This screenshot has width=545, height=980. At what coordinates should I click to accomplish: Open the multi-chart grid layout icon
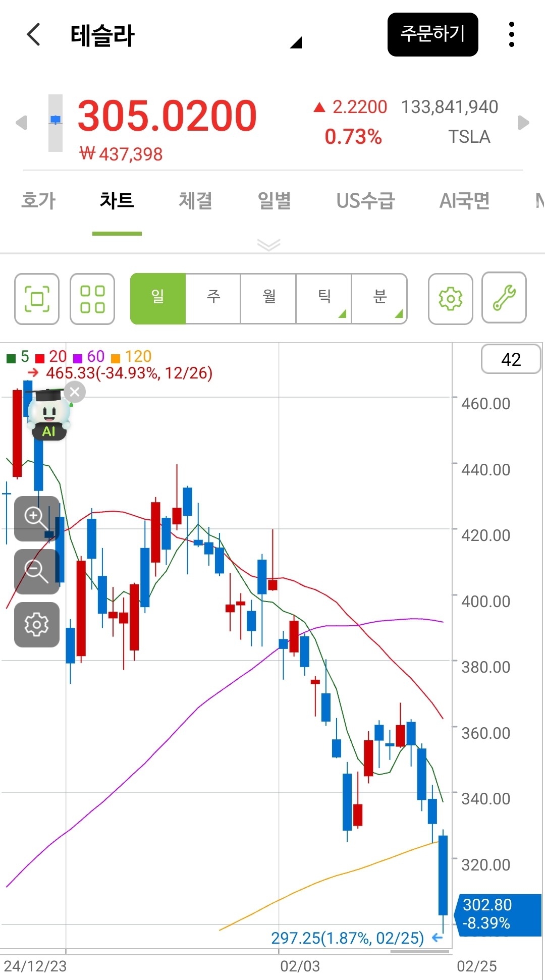pyautogui.click(x=92, y=299)
